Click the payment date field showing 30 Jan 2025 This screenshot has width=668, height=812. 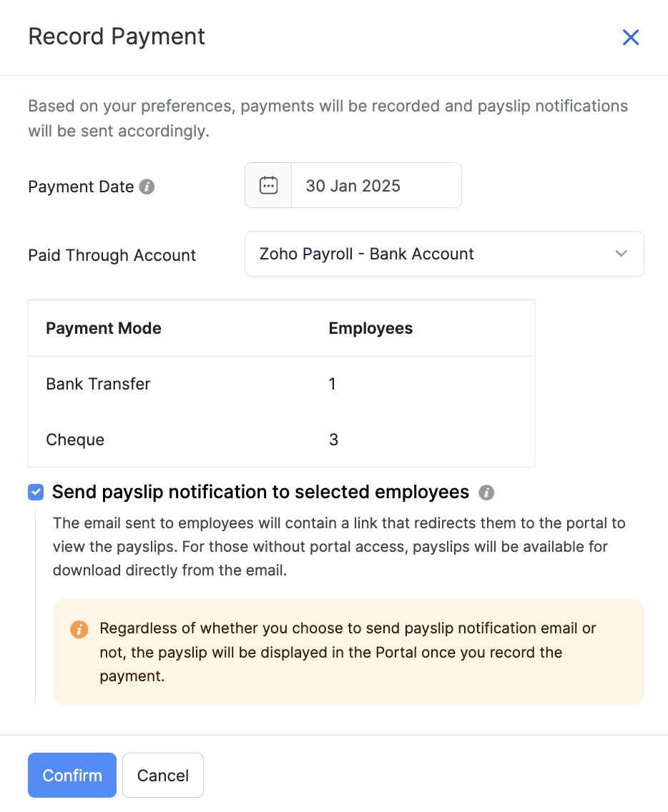(375, 185)
